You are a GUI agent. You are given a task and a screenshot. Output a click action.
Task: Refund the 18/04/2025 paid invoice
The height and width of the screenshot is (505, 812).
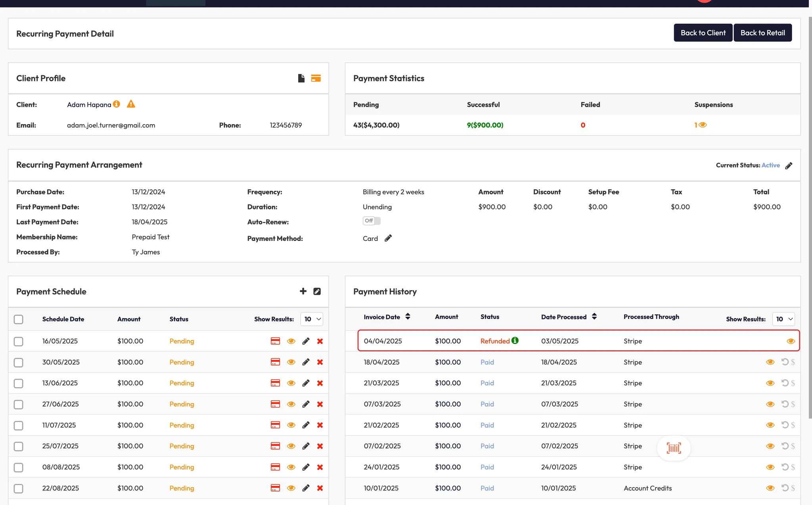pyautogui.click(x=785, y=362)
